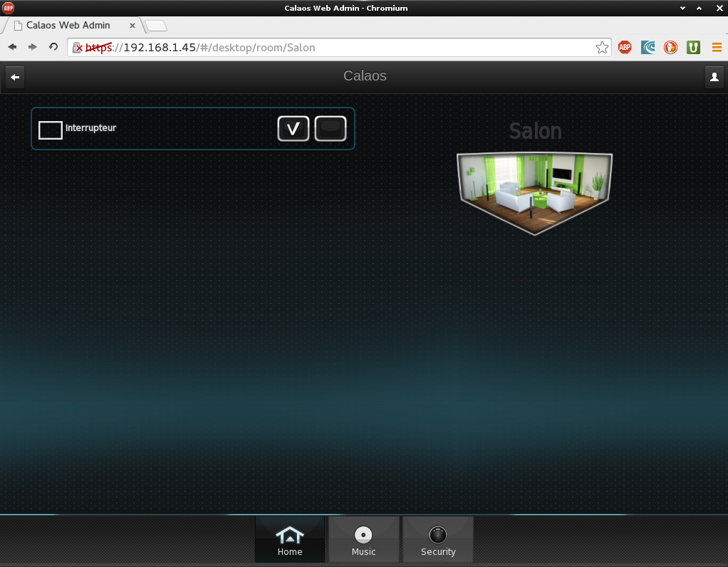Maximize the Chromium window
Viewport: 728px width, 567px height.
699,8
